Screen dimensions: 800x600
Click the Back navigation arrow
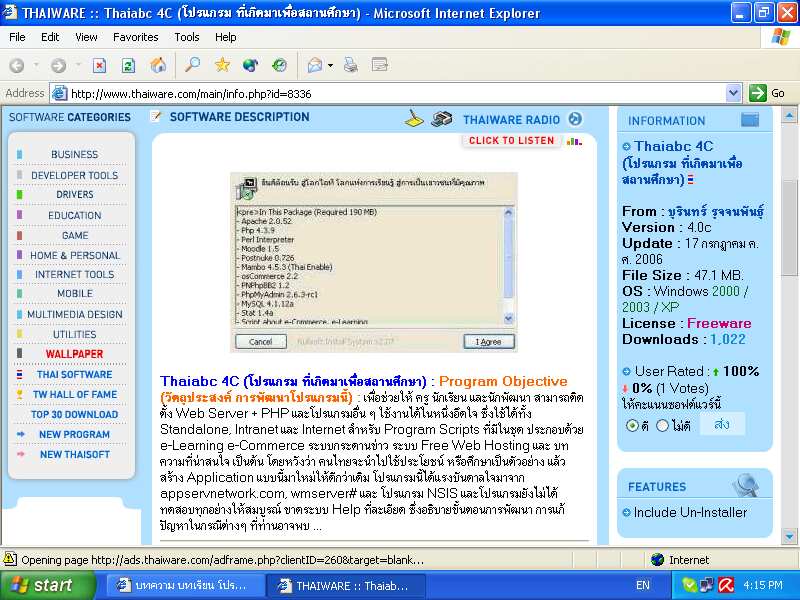[x=17, y=65]
